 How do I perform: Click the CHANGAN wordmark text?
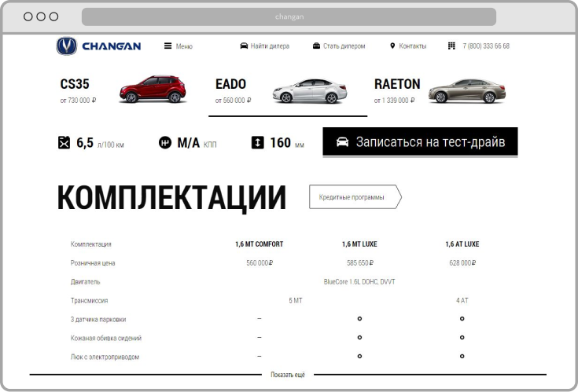click(112, 46)
